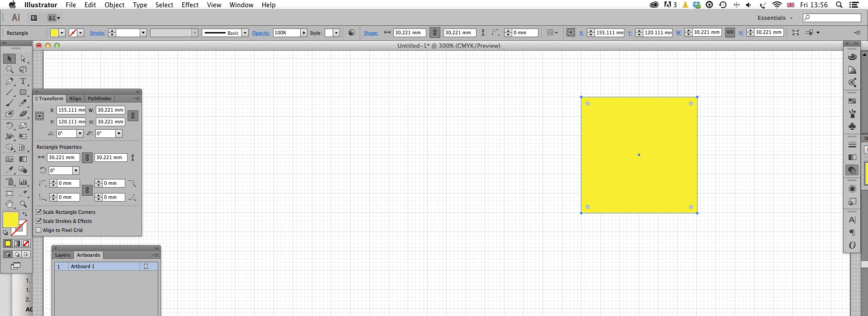This screenshot has width=868, height=316.
Task: Toggle Scale Strokes & Effects checkbox
Action: [39, 221]
